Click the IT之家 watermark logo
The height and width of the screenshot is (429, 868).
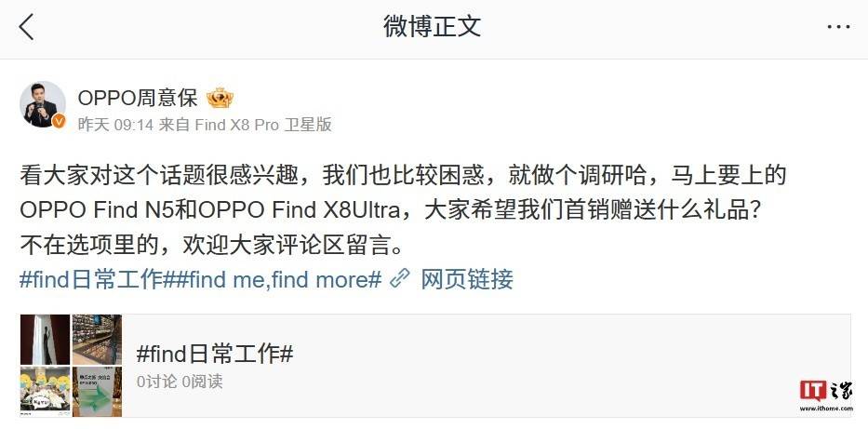826,395
